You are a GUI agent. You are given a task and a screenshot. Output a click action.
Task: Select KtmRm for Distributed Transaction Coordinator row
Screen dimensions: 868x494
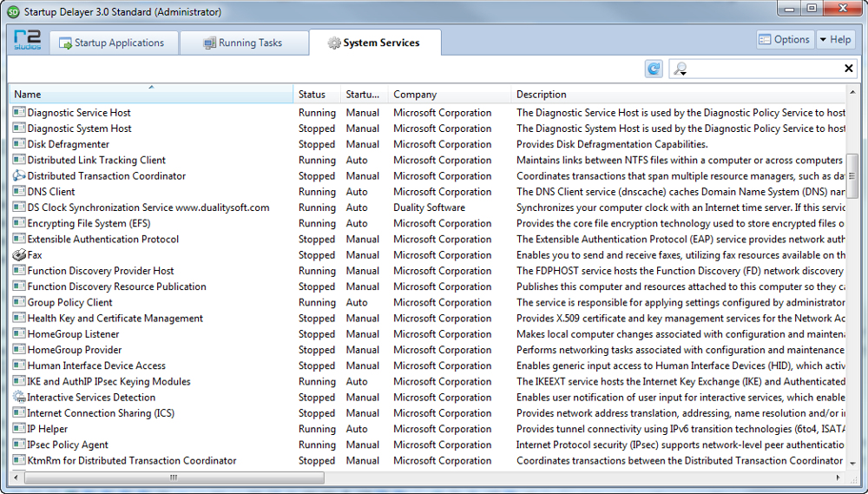[x=428, y=460]
